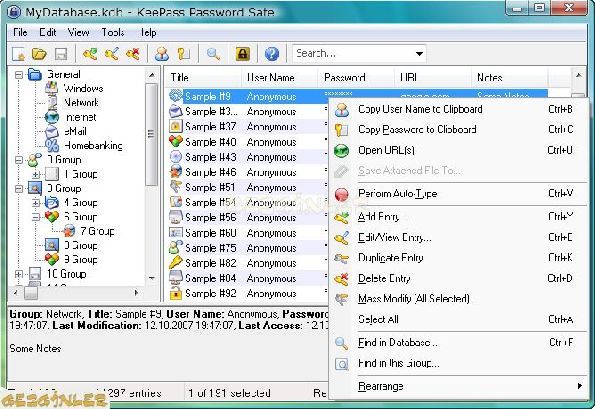Expand the 10 Group tree node

click(x=19, y=274)
